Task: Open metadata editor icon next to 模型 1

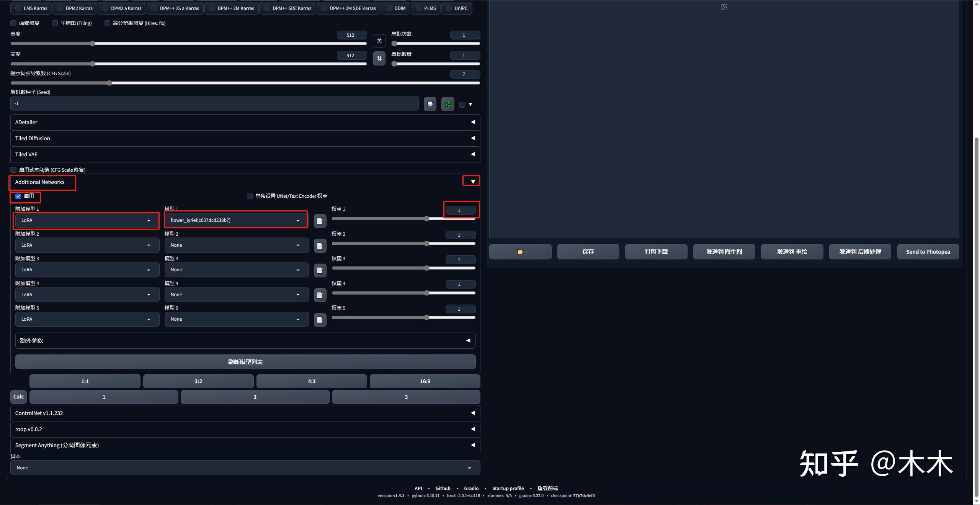Action: [320, 221]
